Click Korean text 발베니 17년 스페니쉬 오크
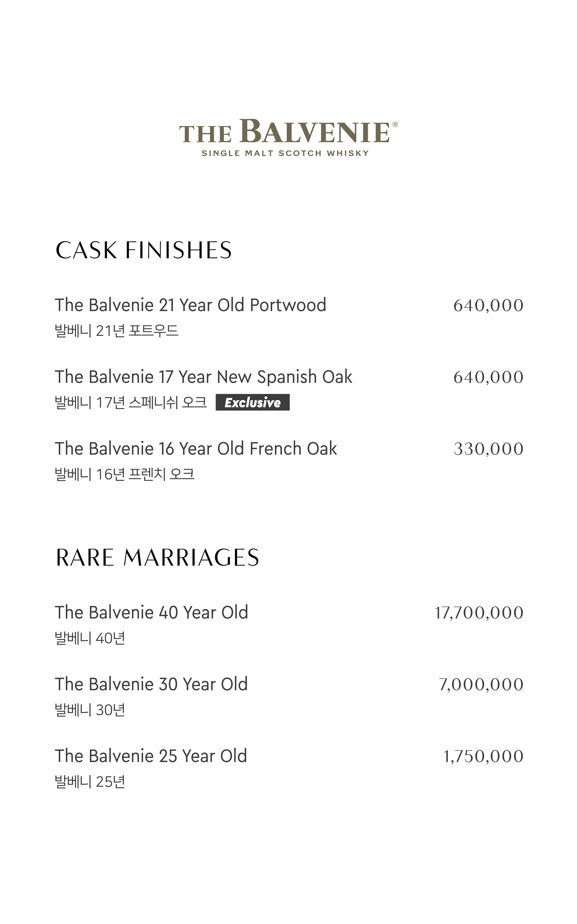Screen dimensions: 577x924 coord(131,402)
